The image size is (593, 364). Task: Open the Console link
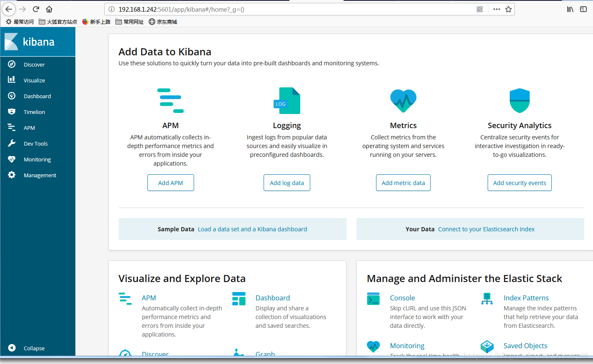tap(402, 298)
